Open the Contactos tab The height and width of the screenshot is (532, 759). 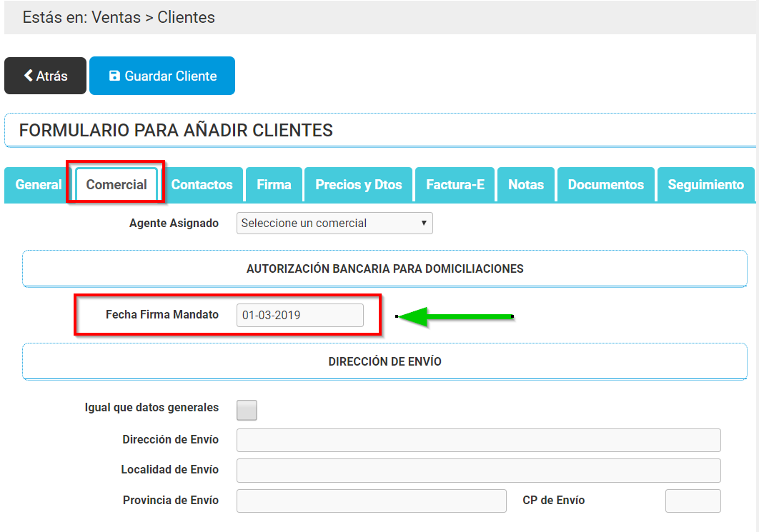202,185
